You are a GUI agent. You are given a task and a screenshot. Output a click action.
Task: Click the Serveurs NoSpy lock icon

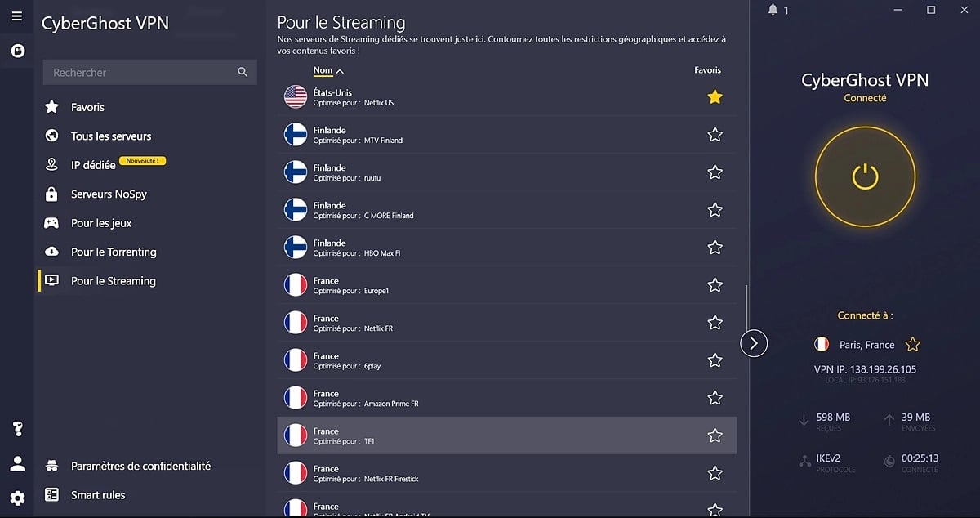[51, 194]
